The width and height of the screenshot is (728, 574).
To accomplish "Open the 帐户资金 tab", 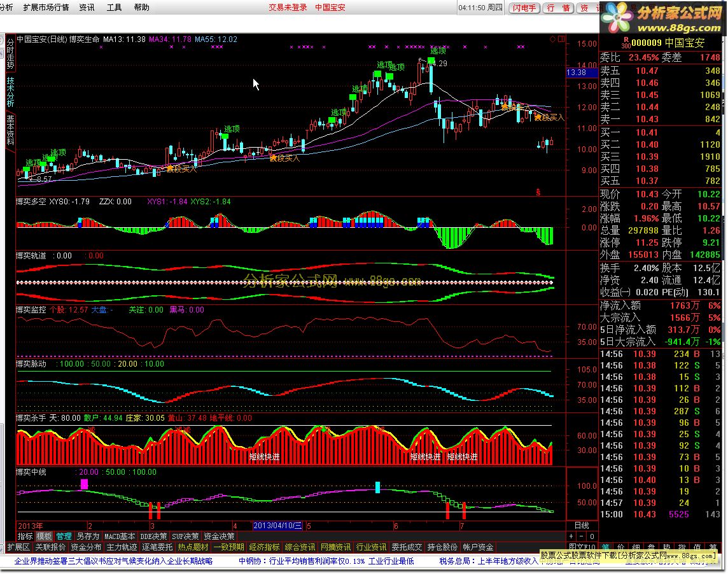I will [x=478, y=547].
